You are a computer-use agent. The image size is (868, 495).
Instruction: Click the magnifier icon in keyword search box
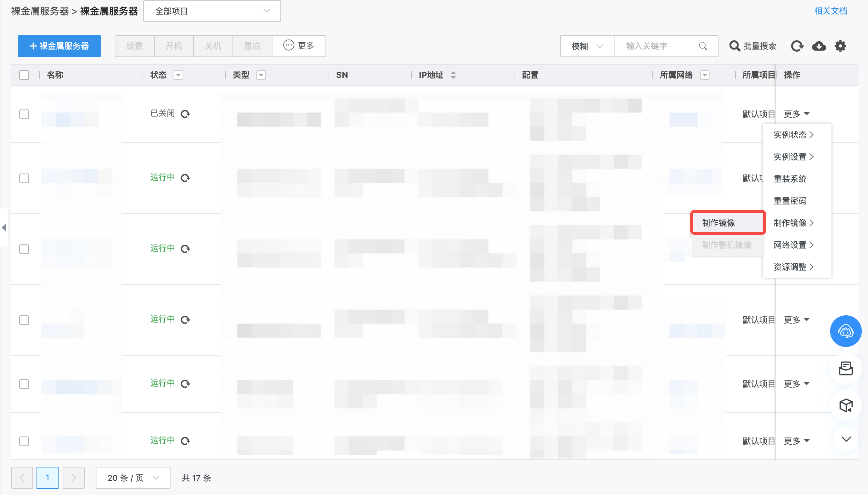point(703,46)
